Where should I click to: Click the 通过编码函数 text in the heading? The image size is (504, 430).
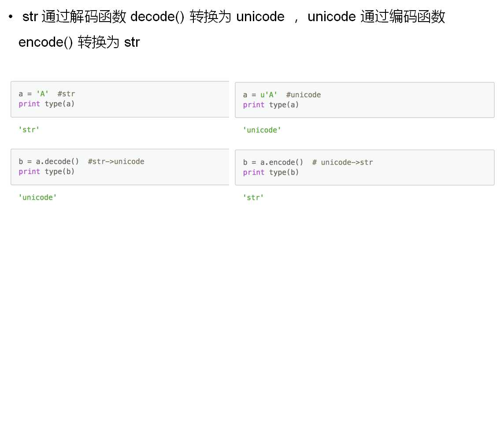(403, 17)
